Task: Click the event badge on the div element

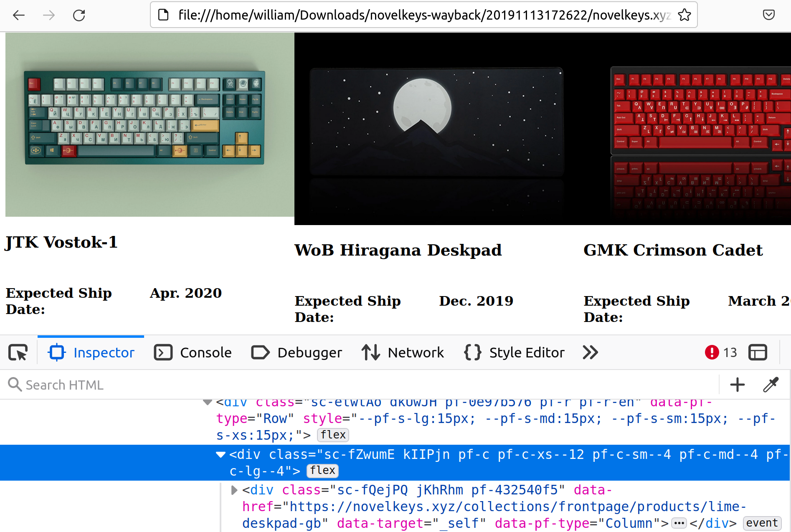Action: 762,523
